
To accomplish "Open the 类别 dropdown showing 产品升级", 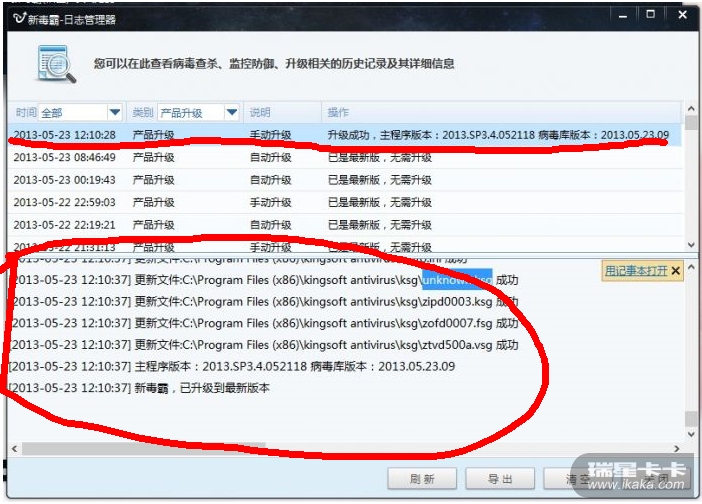I will coord(198,112).
